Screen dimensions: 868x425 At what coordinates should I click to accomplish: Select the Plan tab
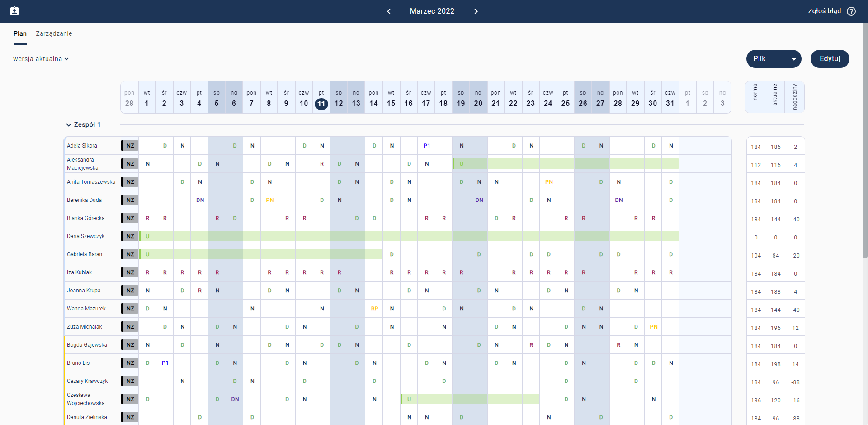(x=20, y=33)
